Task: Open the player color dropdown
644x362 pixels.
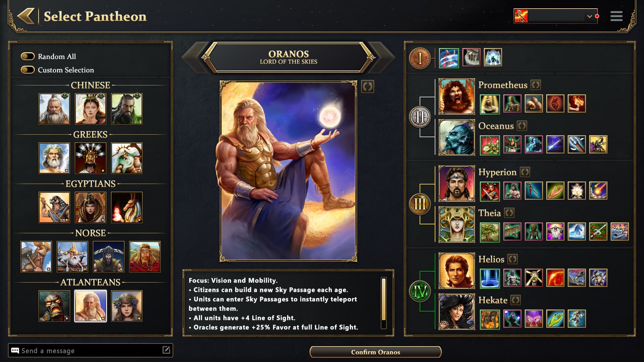Action: point(555,16)
